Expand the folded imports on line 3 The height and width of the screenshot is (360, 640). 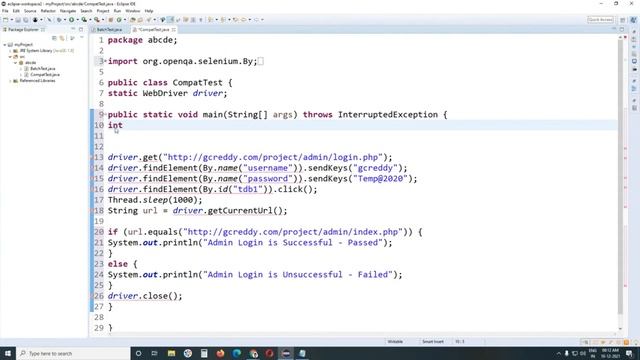click(105, 61)
